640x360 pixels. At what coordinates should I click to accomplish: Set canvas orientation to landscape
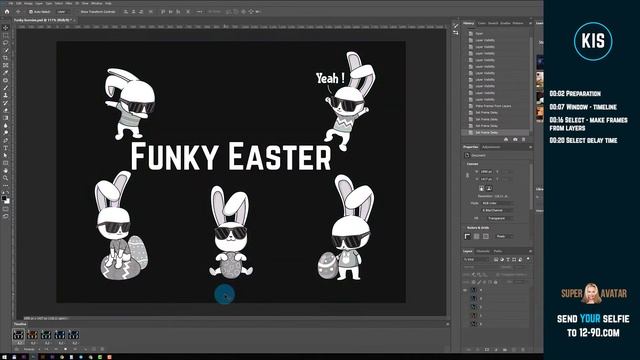(489, 188)
